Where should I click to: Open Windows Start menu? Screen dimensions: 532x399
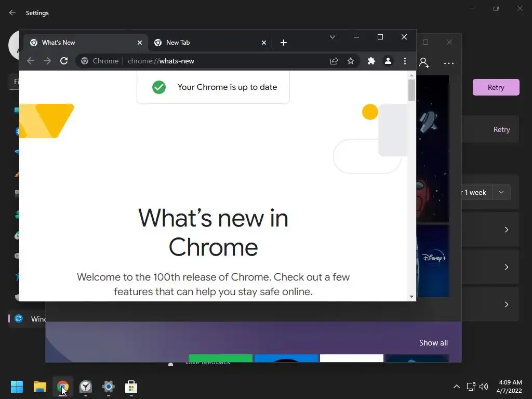(x=17, y=387)
